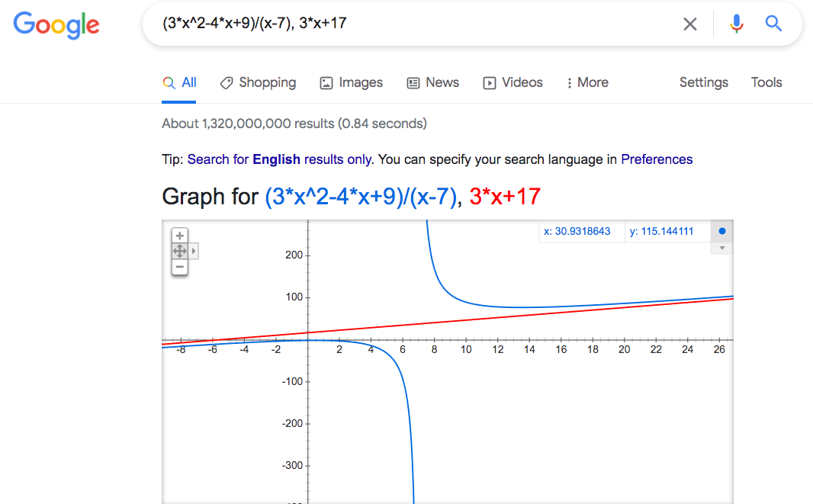This screenshot has width=813, height=504.
Task: Click the blue function dot indicator
Action: (721, 231)
